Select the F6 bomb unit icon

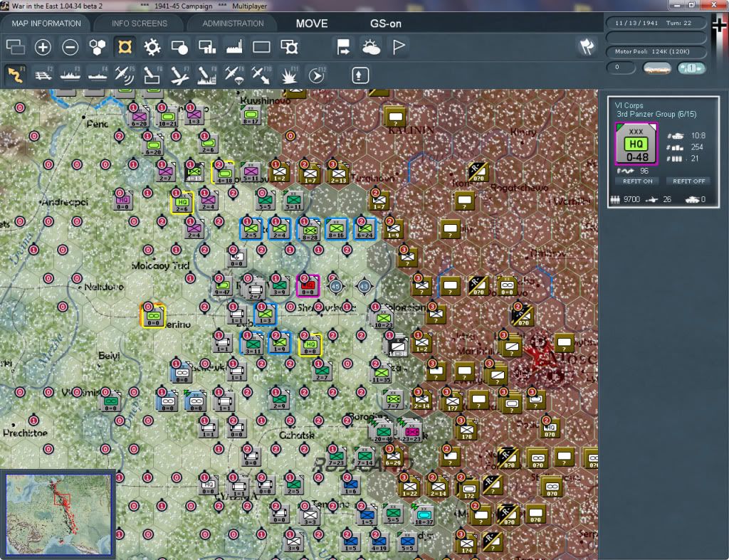[152, 75]
